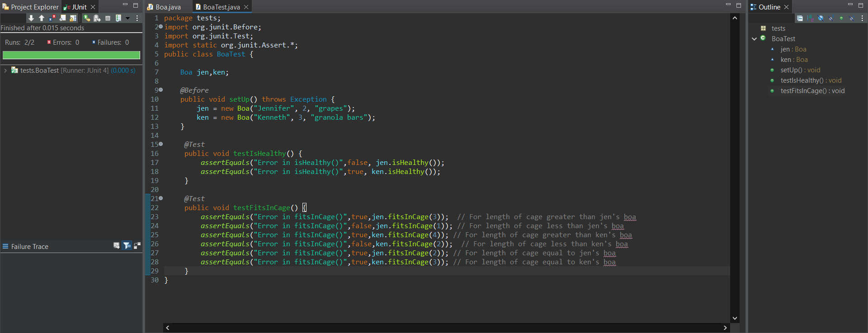
Task: Open Test Run History dropdown arrow
Action: pyautogui.click(x=127, y=18)
